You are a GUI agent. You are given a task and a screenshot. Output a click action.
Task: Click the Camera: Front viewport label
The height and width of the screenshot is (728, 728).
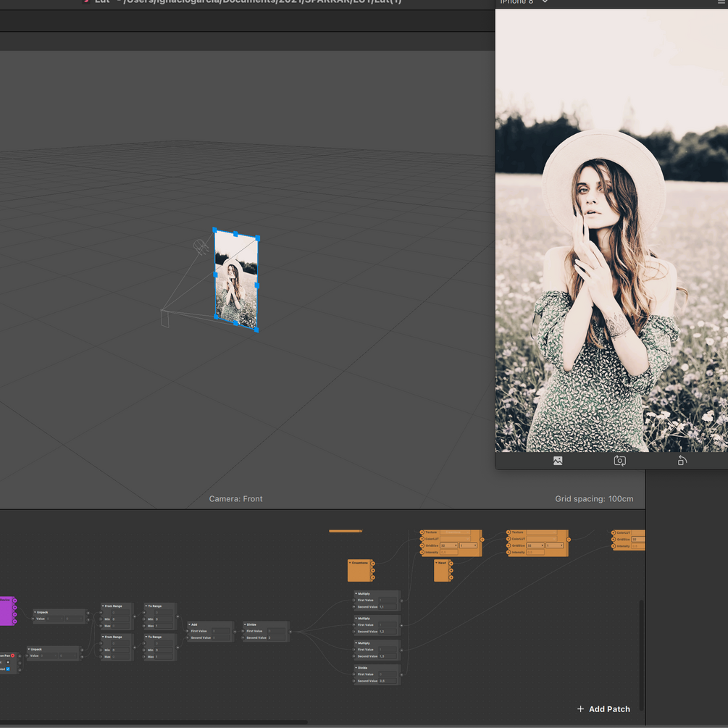pyautogui.click(x=236, y=498)
